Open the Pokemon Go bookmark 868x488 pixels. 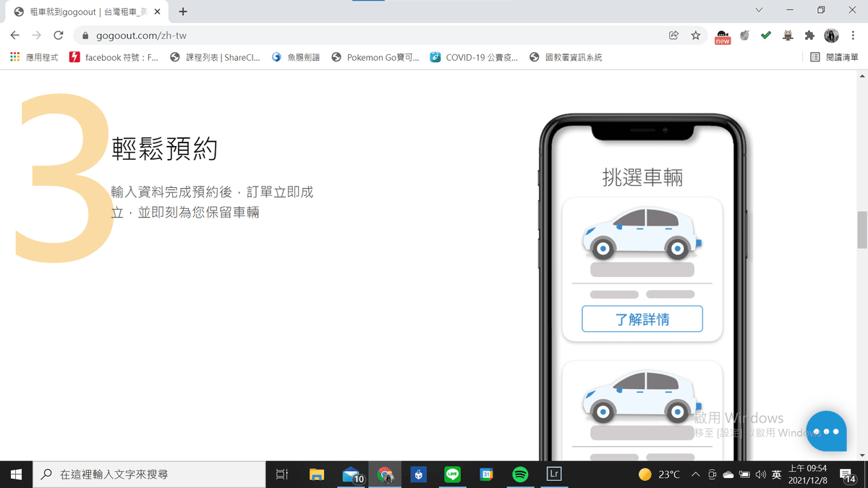click(x=375, y=57)
